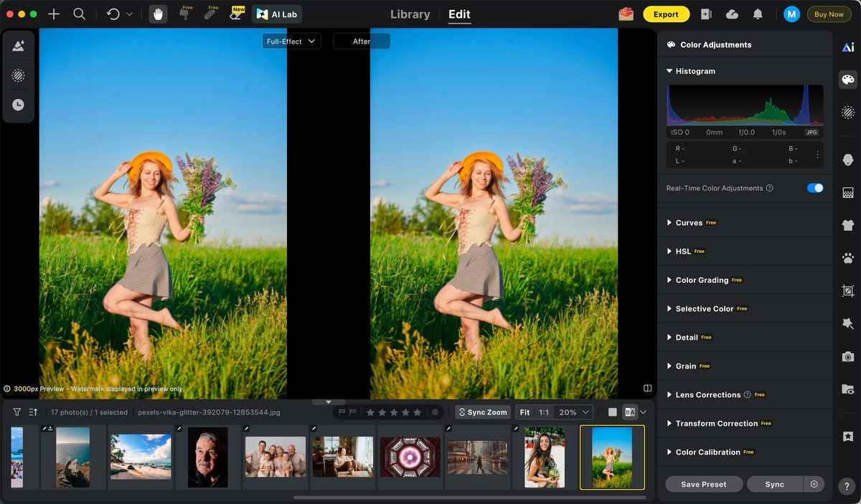Select the Hand pan tool

[158, 14]
